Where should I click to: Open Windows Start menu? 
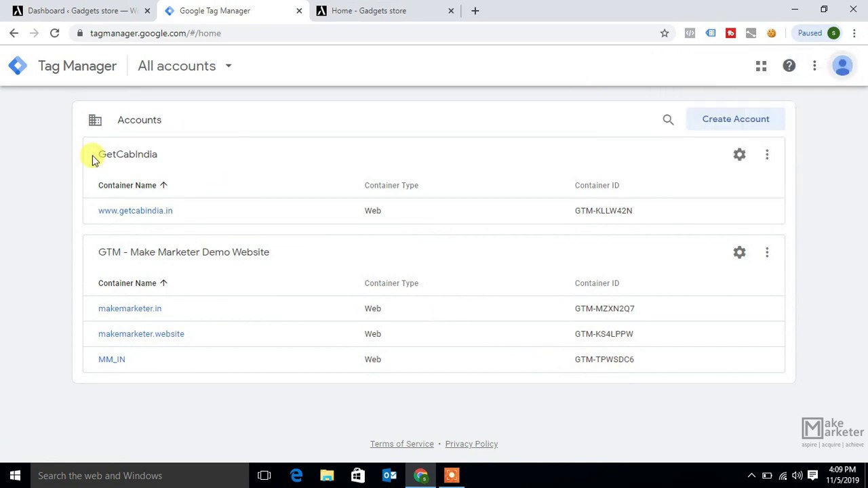click(x=15, y=476)
